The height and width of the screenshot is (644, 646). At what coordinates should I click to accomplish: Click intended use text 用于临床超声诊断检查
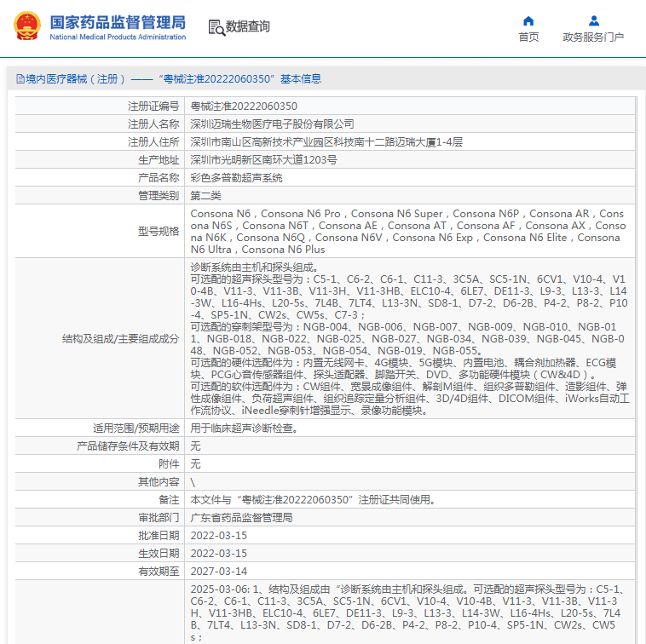pos(244,428)
